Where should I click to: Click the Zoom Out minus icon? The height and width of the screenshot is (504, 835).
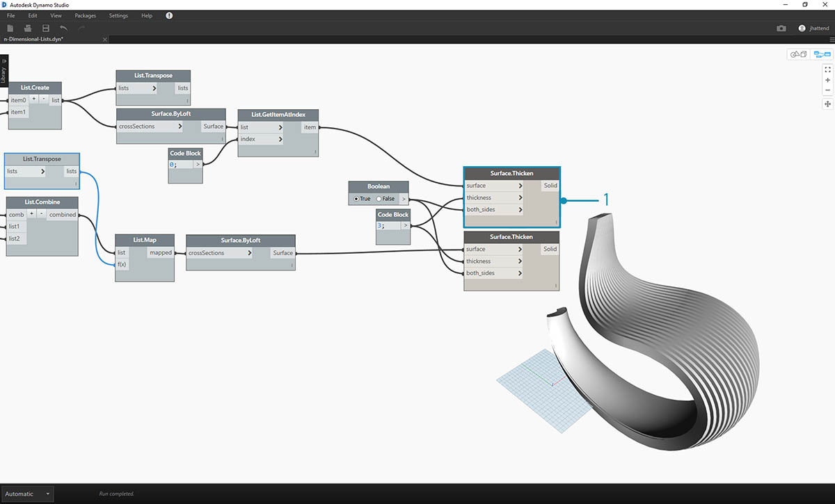tap(827, 90)
